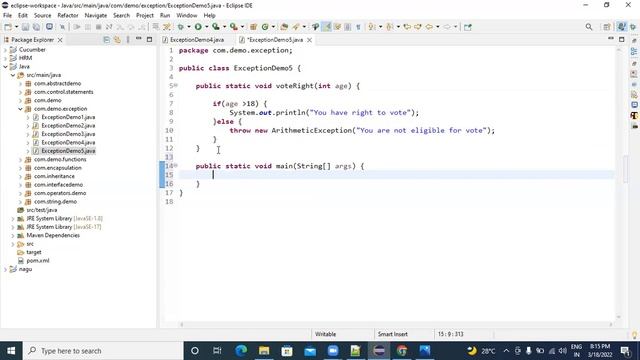Viewport: 640px width, 360px height.
Task: Click the Open Perspective icon
Action: point(607,27)
